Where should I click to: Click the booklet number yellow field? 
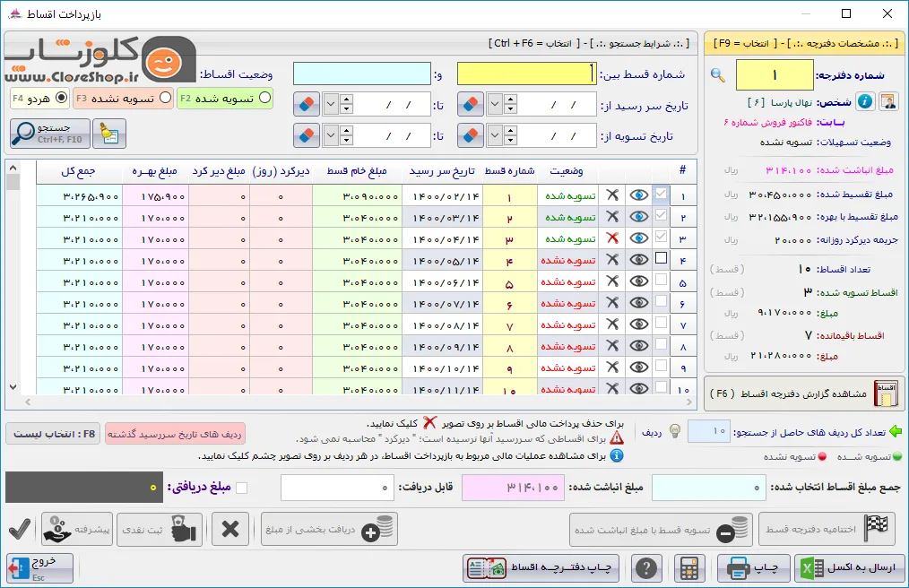pos(775,74)
